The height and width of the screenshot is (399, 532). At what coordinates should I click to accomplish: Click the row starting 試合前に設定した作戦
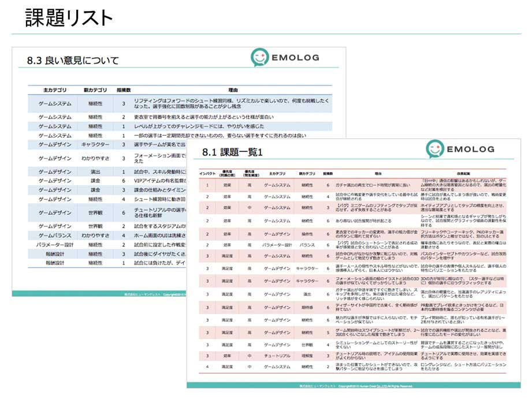pyautogui.click(x=107, y=245)
